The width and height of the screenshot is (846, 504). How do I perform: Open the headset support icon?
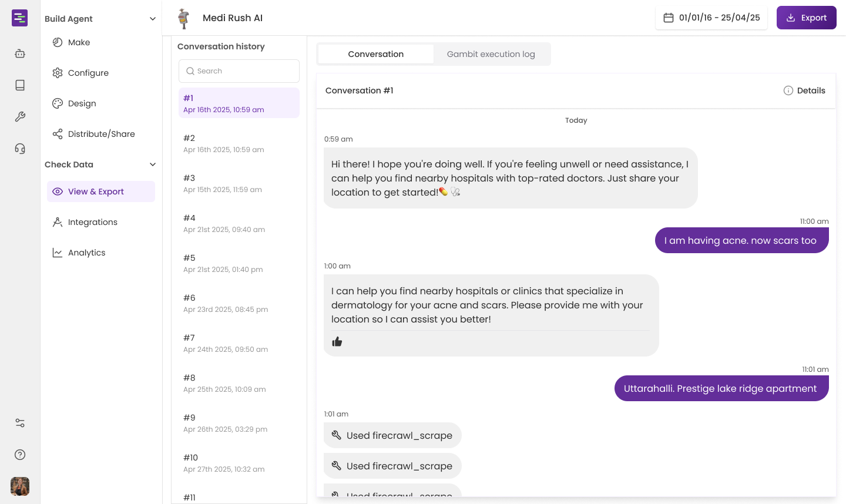click(x=20, y=149)
